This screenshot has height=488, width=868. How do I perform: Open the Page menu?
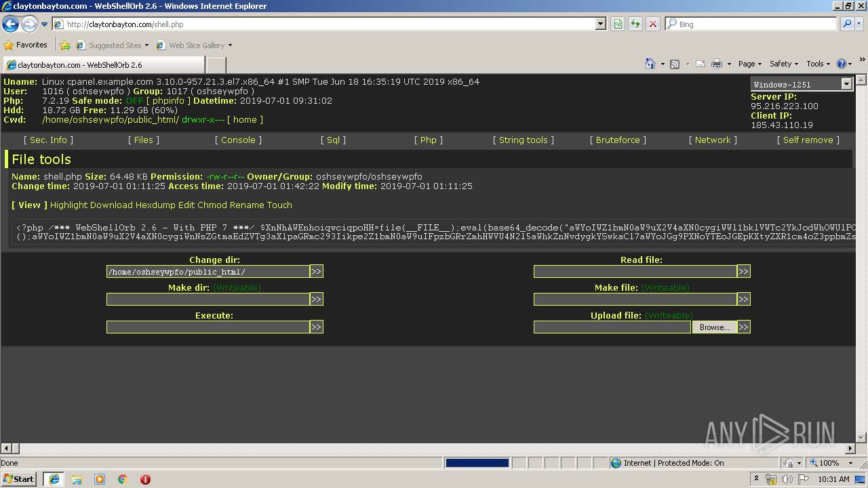750,64
